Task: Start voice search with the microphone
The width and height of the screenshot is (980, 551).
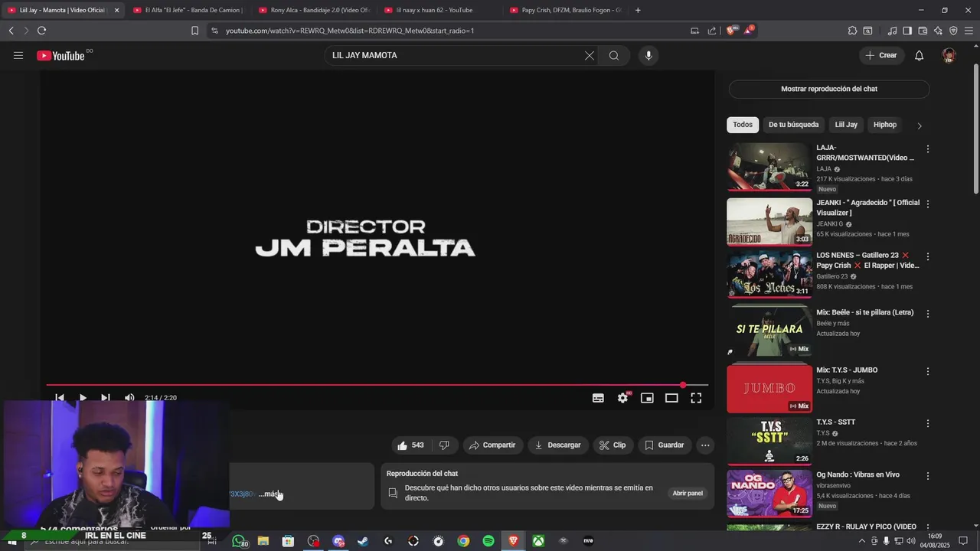Action: (x=648, y=55)
